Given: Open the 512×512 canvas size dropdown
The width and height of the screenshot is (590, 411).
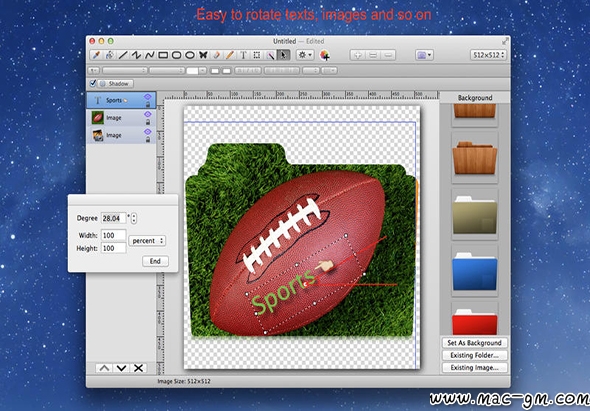Looking at the screenshot, I should click(x=488, y=55).
